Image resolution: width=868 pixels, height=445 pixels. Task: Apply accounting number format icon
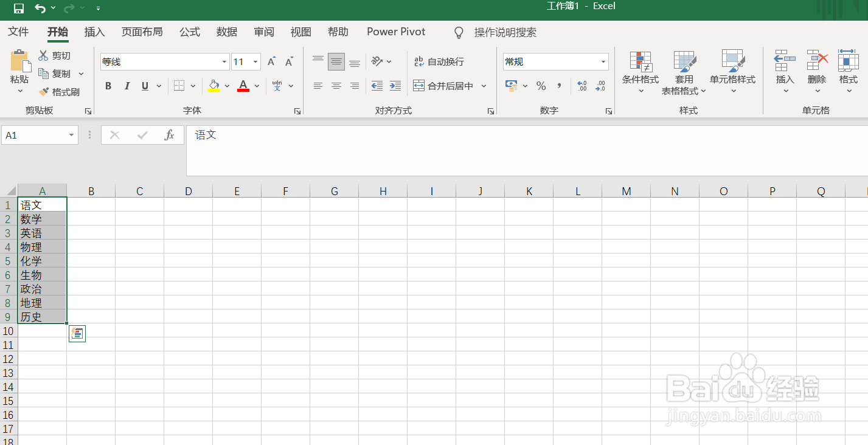pos(512,86)
